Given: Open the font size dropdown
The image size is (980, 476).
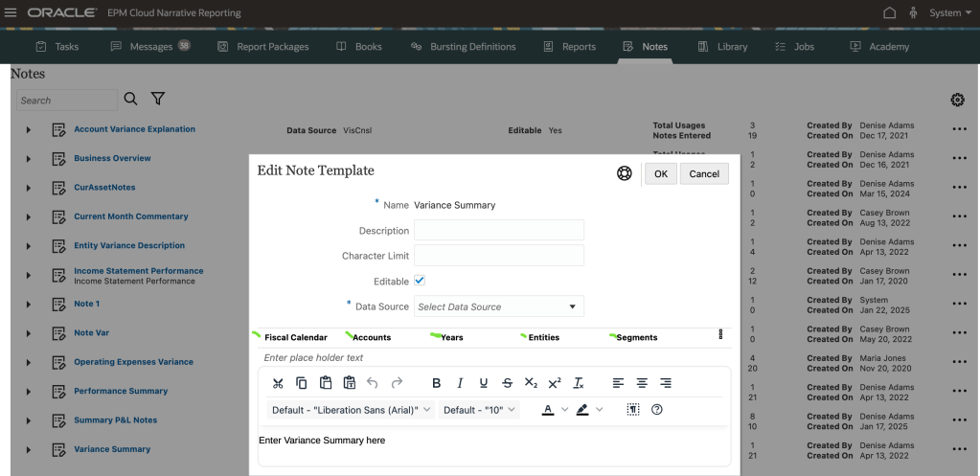Looking at the screenshot, I should (480, 410).
